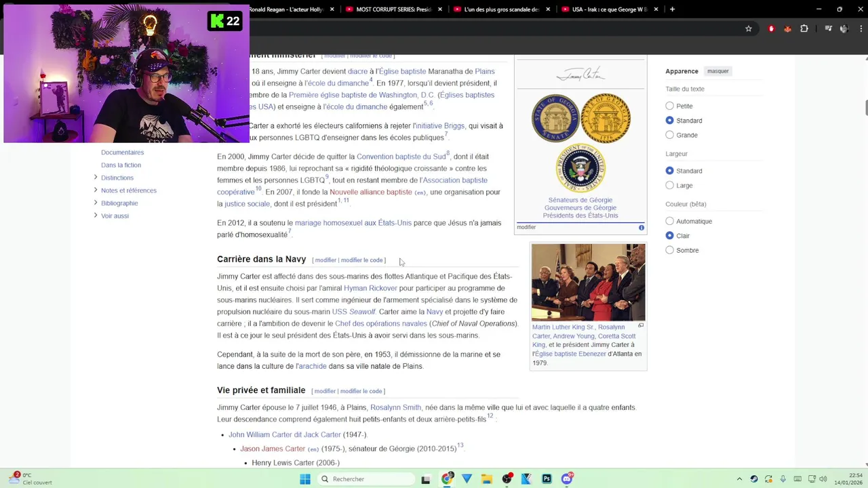This screenshot has height=488, width=868.
Task: Open the media control playlist icon
Action: pyautogui.click(x=828, y=28)
